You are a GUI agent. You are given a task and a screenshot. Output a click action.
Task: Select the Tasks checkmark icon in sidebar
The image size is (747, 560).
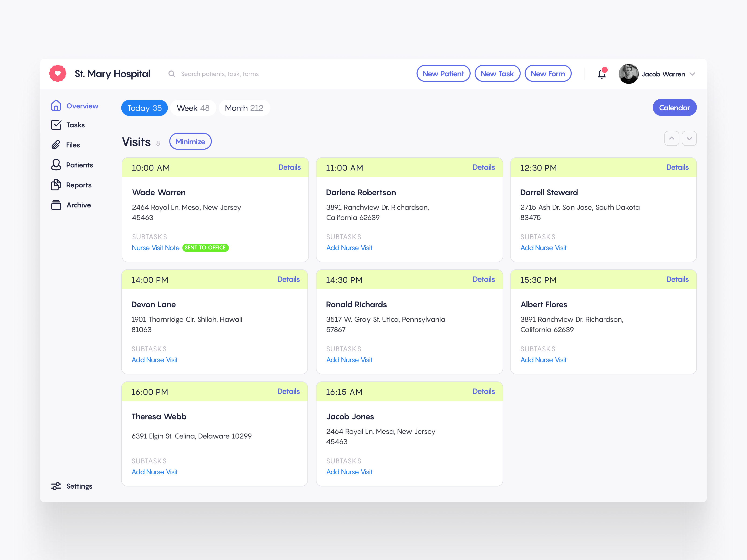click(56, 125)
